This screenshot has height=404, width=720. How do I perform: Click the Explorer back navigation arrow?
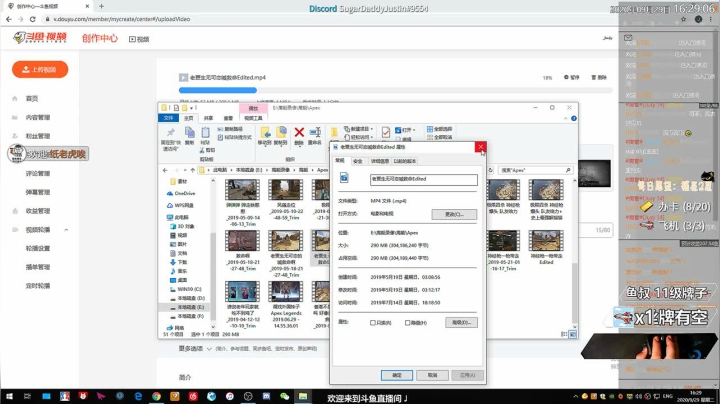165,170
